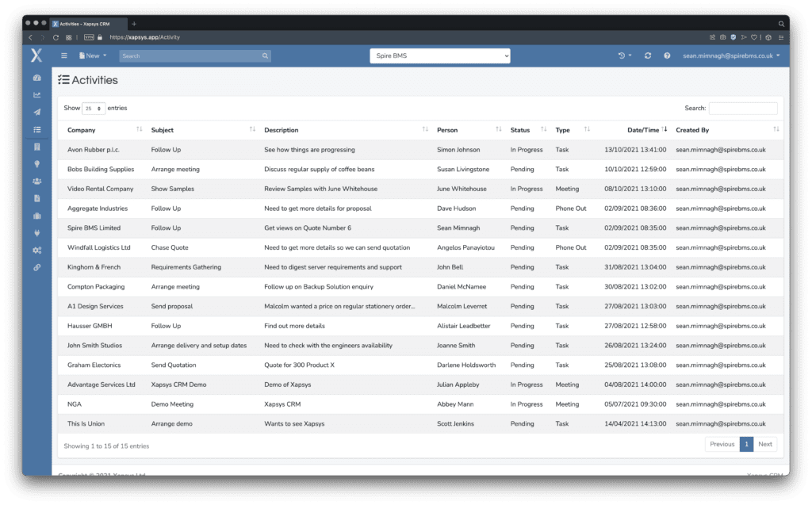812x505 pixels.
Task: Open the gears settings sidebar icon
Action: (x=36, y=251)
